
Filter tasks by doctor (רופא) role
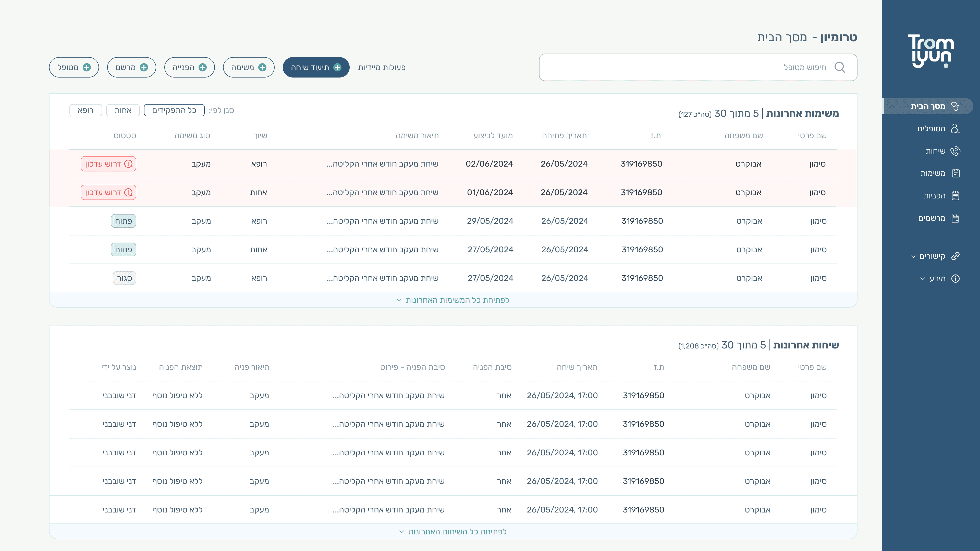point(85,110)
